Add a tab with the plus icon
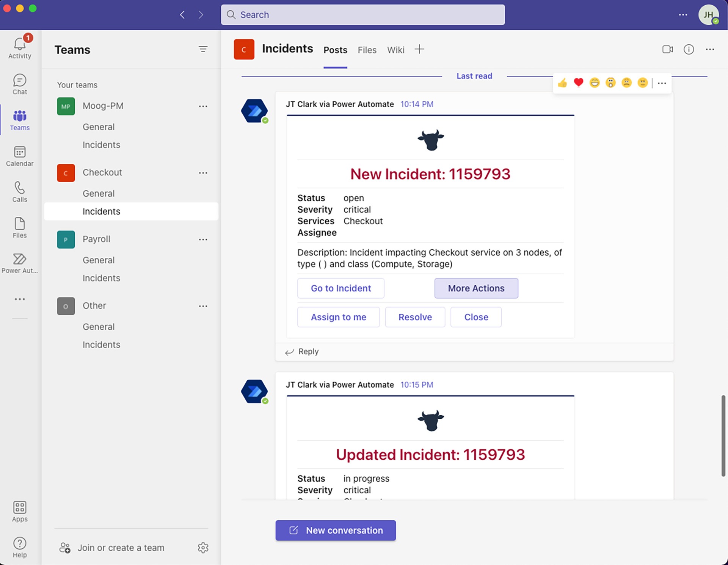 [x=419, y=49]
